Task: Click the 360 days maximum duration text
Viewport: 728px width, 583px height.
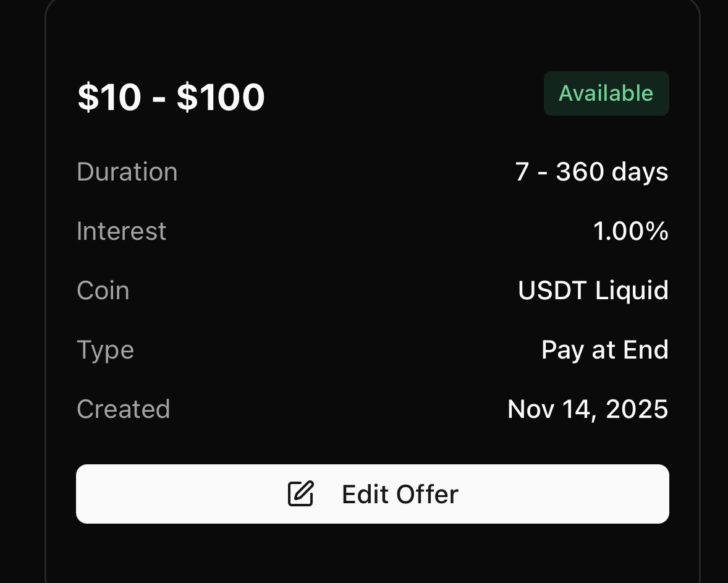Action: click(x=612, y=172)
